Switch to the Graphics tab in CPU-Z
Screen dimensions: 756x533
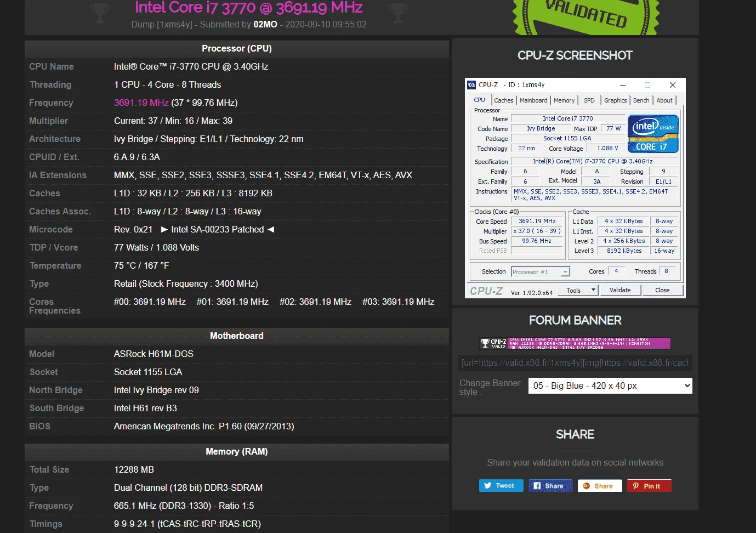point(616,100)
